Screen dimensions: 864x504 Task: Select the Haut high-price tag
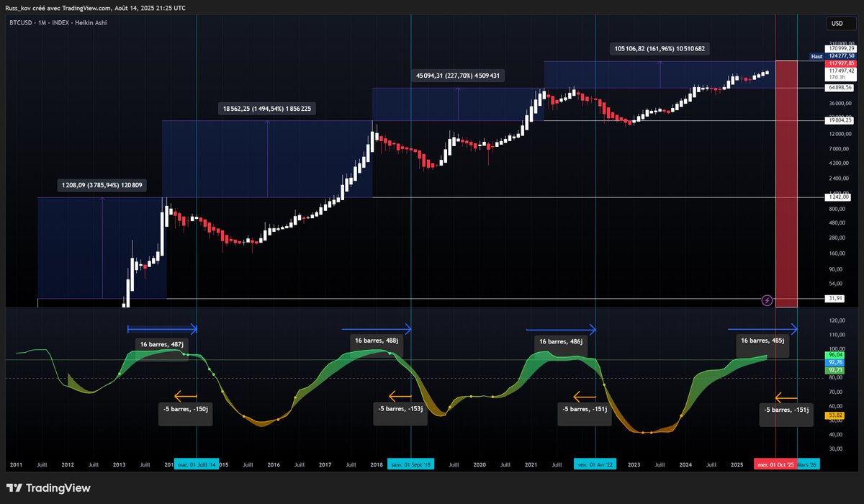point(816,55)
